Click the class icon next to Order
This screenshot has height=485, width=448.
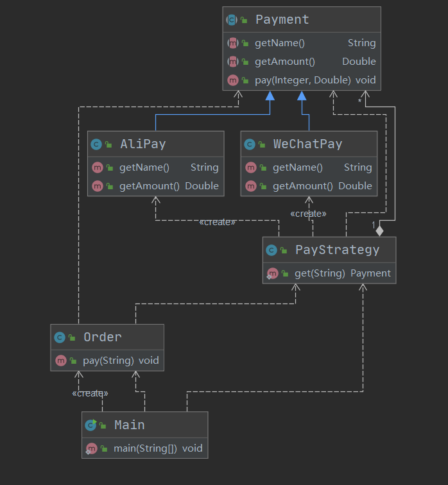60,337
